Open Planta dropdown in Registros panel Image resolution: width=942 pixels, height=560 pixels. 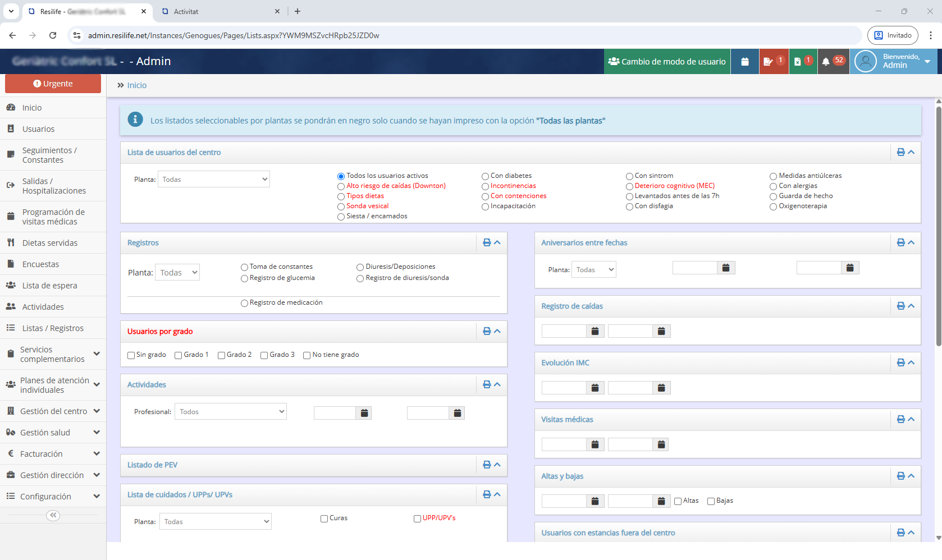coord(177,273)
